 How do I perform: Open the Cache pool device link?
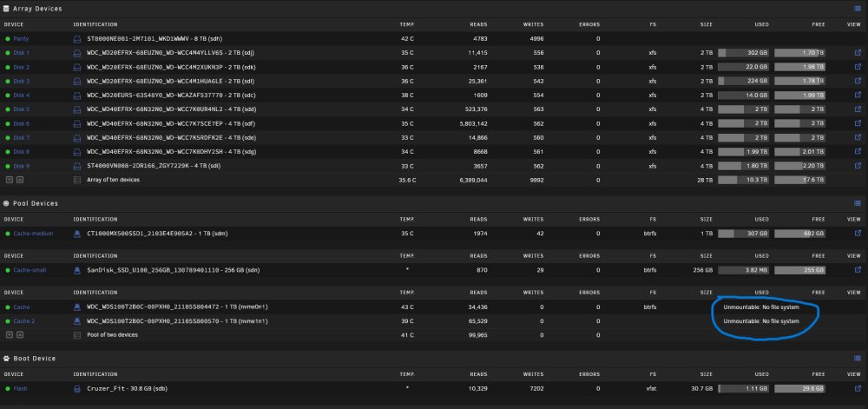(x=22, y=307)
